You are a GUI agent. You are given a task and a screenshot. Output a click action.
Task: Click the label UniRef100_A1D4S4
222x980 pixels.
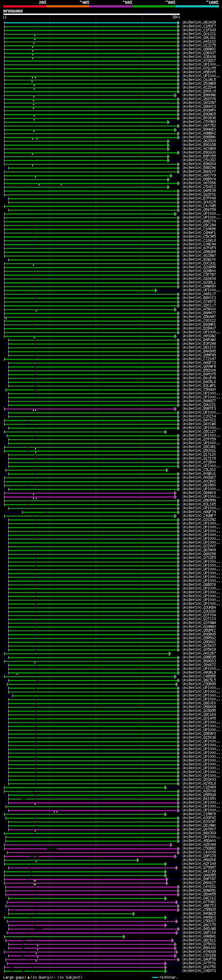pyautogui.click(x=199, y=278)
